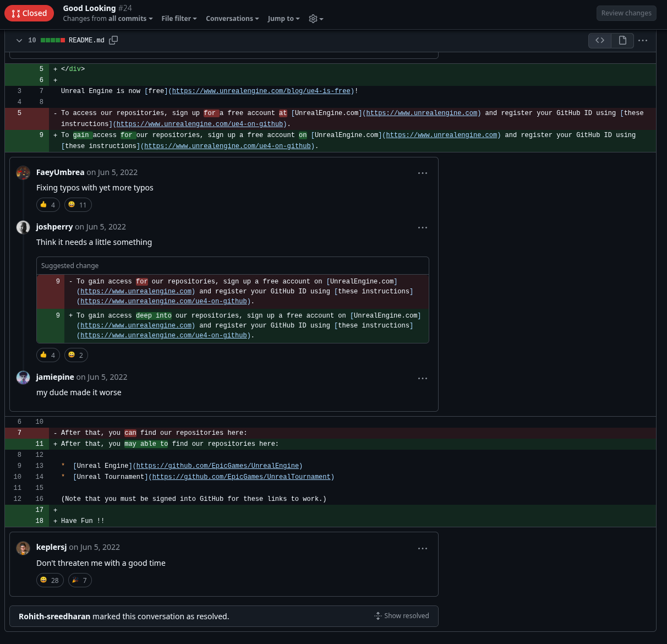Viewport: 667px width, 644px height.
Task: Collapse the README.md file diff chevron
Action: point(19,40)
